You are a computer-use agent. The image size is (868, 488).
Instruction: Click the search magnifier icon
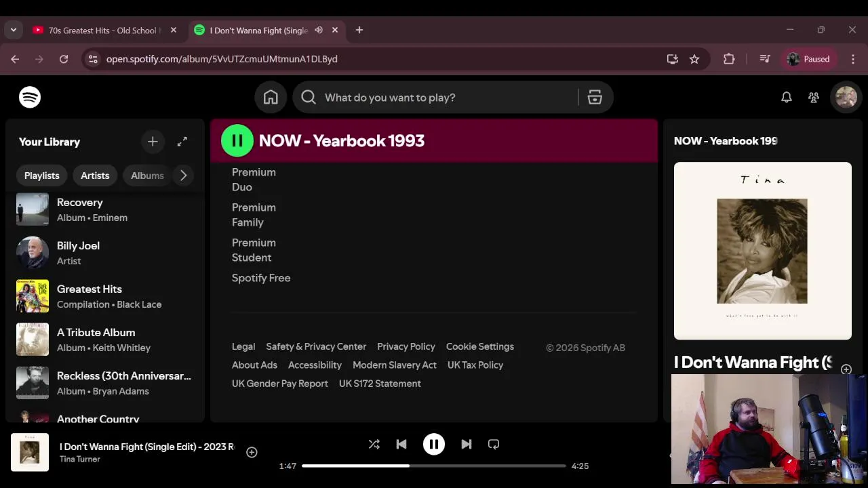tap(309, 98)
